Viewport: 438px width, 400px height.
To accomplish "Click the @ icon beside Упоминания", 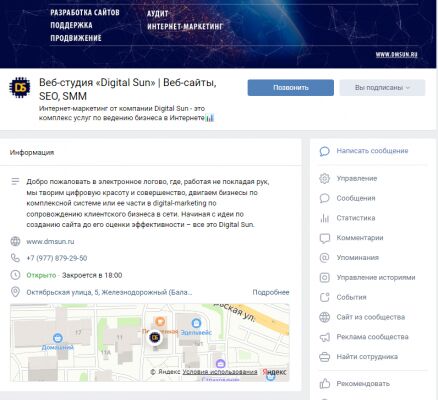I will click(x=324, y=258).
